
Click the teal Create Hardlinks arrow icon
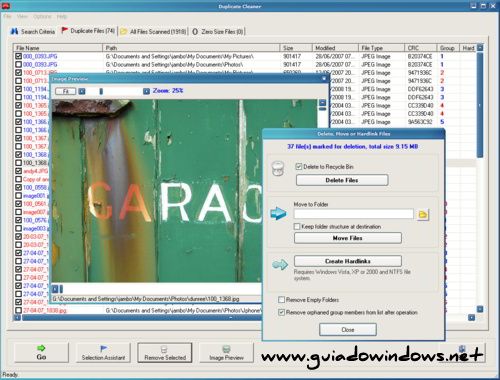coord(280,265)
